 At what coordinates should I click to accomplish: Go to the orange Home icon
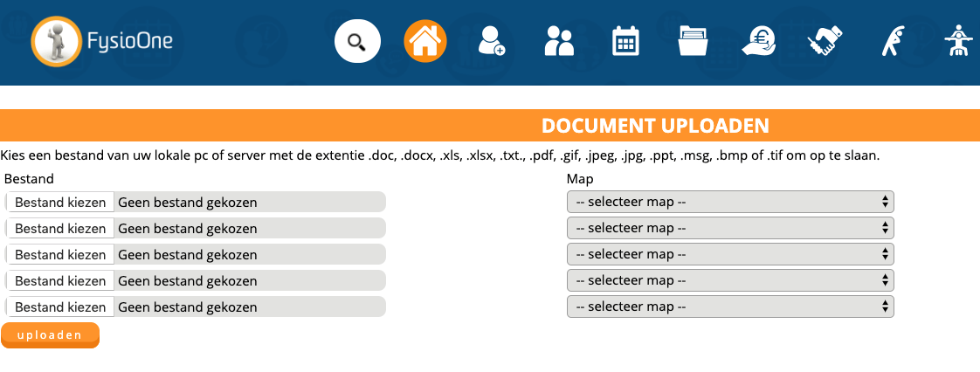point(425,42)
